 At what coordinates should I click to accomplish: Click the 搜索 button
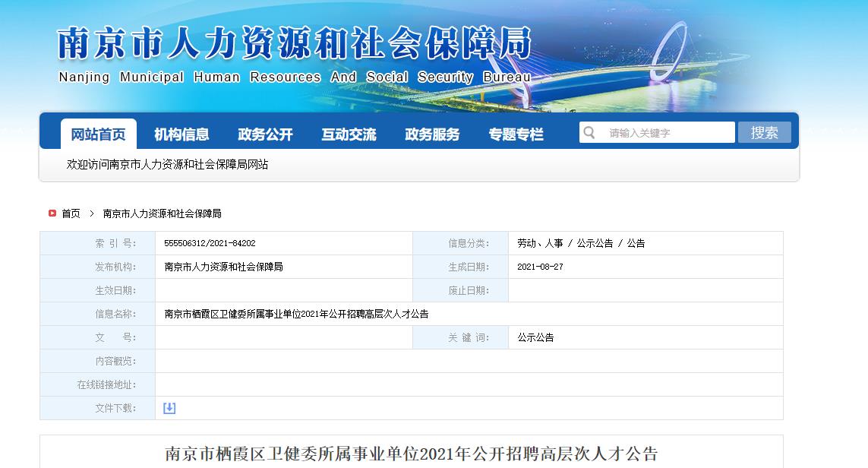pyautogui.click(x=765, y=132)
